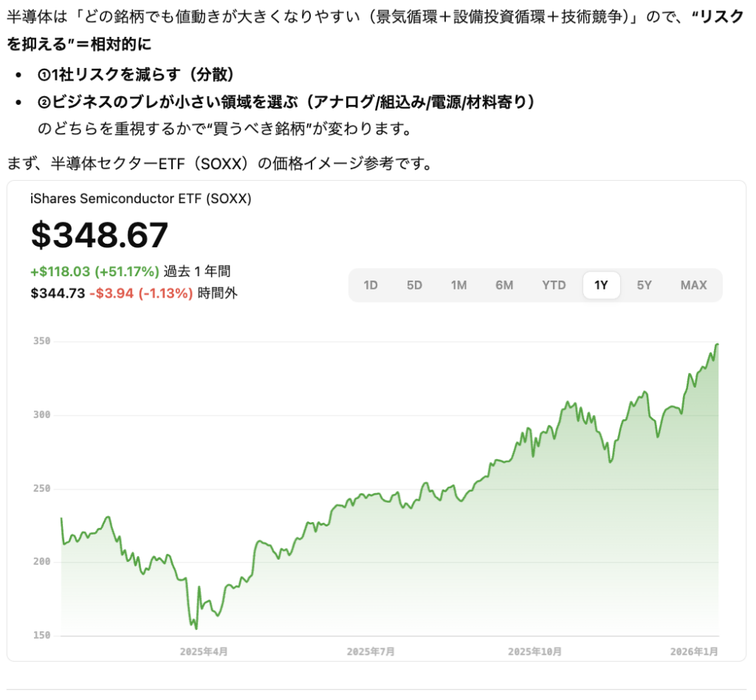Click the 2025年10月 date axis label

tap(535, 652)
